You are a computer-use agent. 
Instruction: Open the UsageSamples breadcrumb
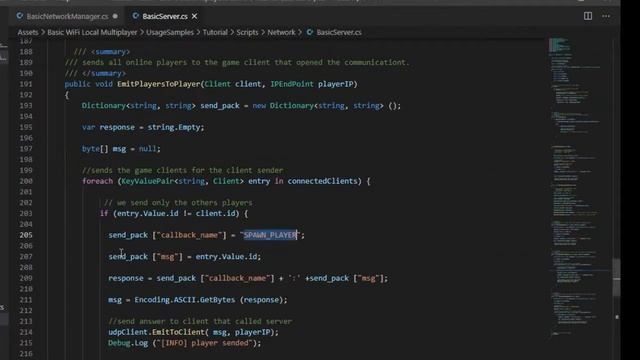click(x=170, y=32)
